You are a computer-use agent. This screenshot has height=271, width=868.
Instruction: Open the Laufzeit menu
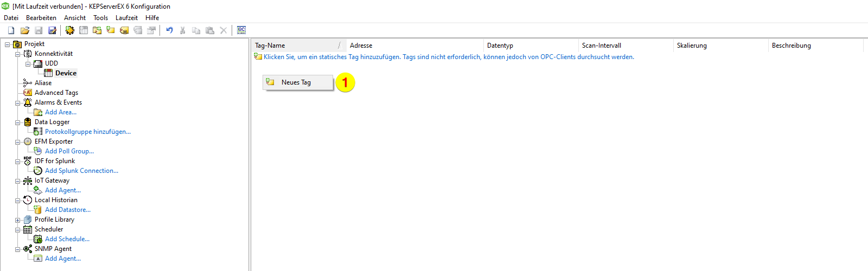[x=126, y=18]
